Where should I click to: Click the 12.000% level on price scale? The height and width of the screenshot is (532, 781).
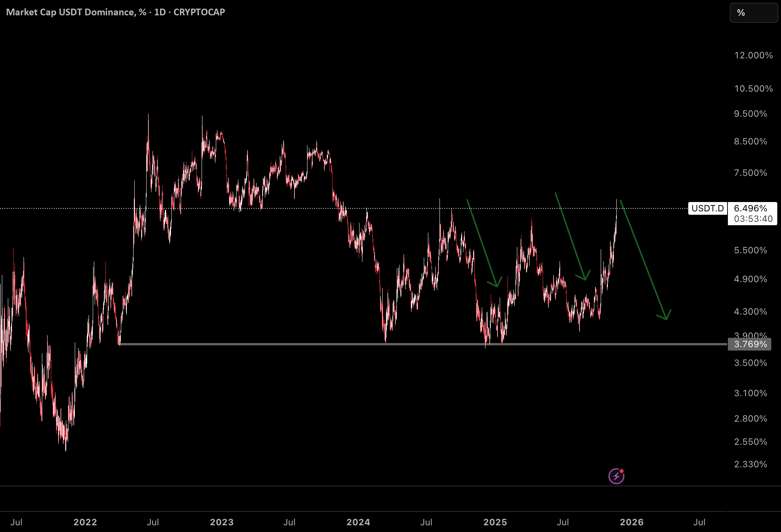(x=753, y=55)
